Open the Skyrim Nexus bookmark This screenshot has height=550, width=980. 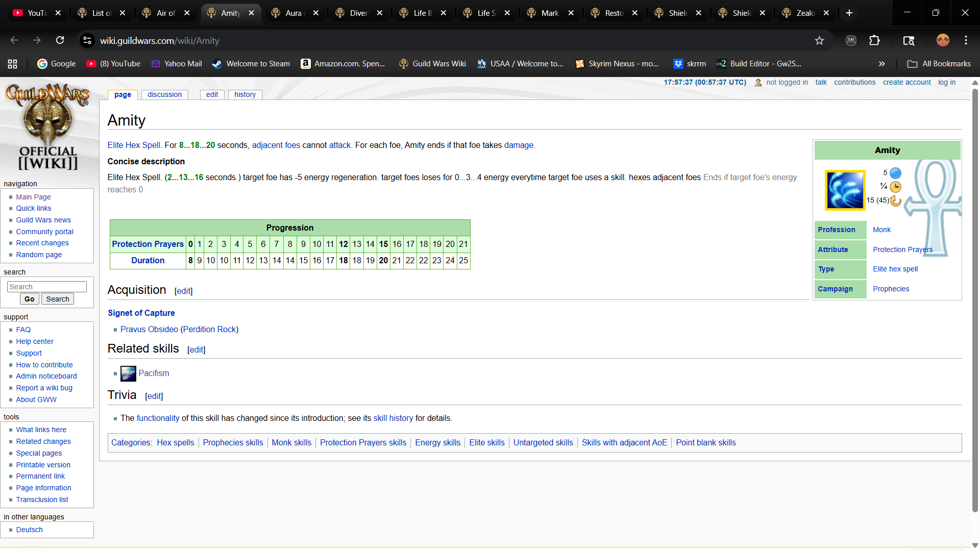click(x=617, y=64)
